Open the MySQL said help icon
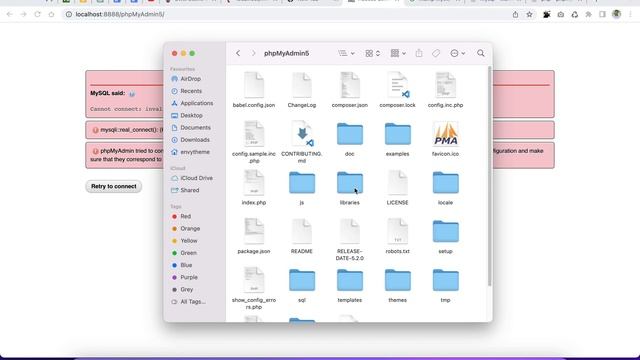The width and height of the screenshot is (640, 360). 132,94
